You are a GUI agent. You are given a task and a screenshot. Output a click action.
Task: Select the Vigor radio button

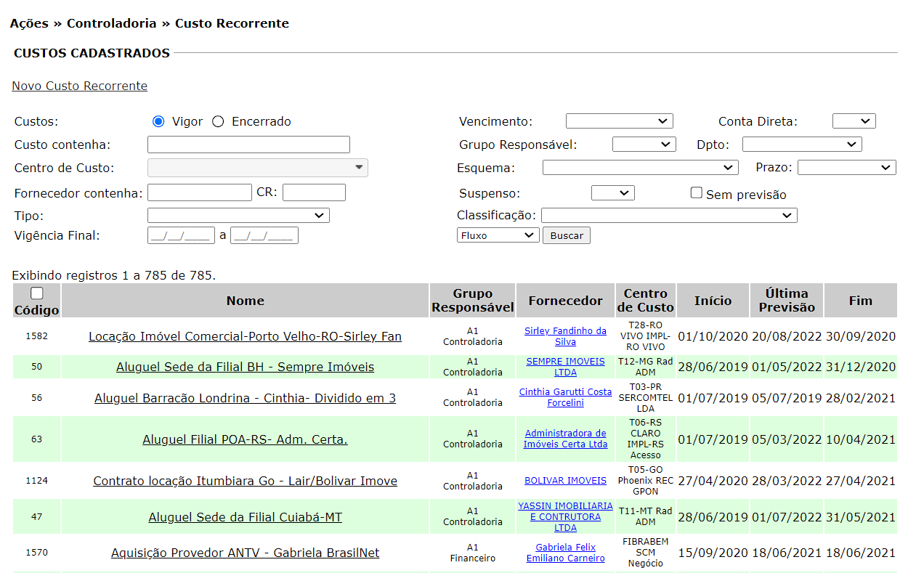click(159, 121)
